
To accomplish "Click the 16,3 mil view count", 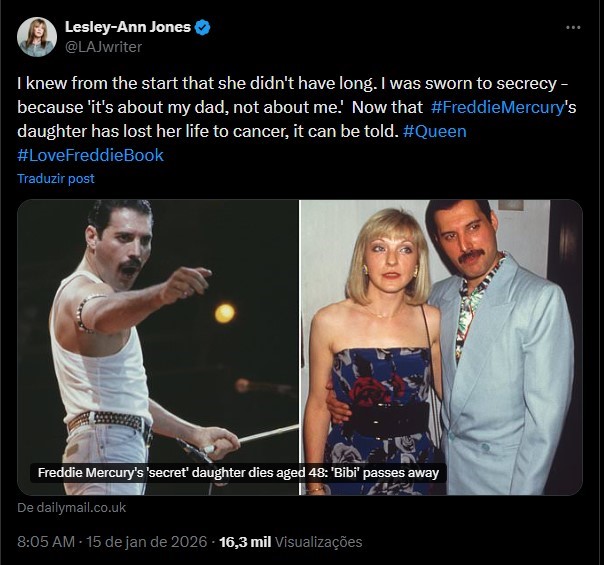I will pyautogui.click(x=247, y=542).
